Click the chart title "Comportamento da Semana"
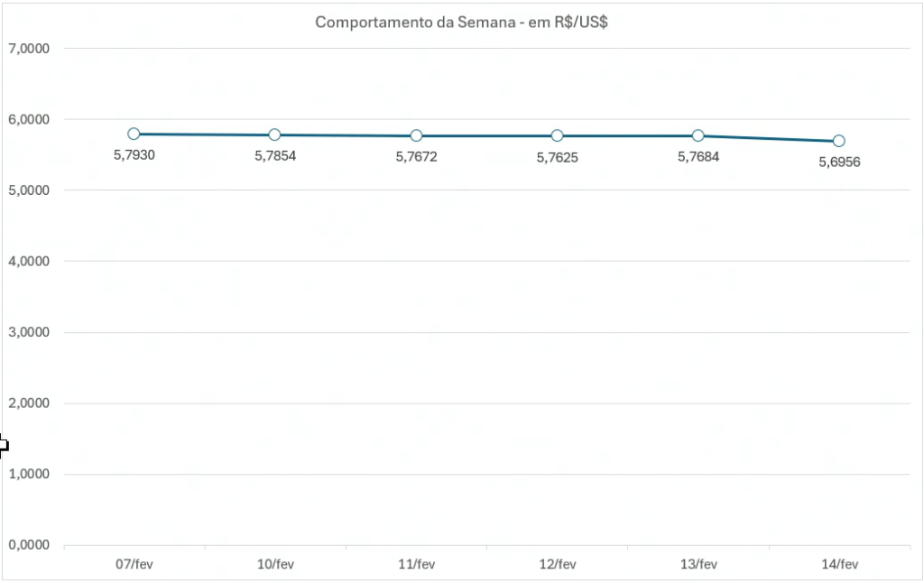The width and height of the screenshot is (924, 583). pos(461,23)
